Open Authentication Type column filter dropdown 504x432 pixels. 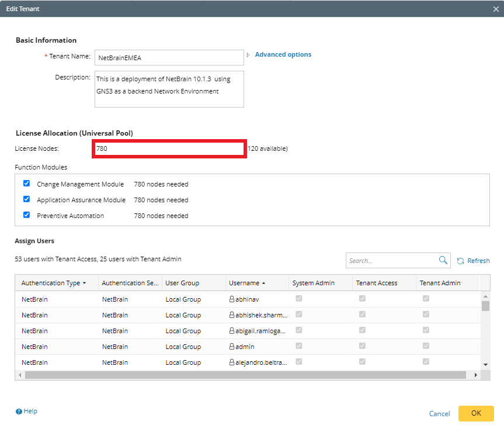pyautogui.click(x=84, y=283)
